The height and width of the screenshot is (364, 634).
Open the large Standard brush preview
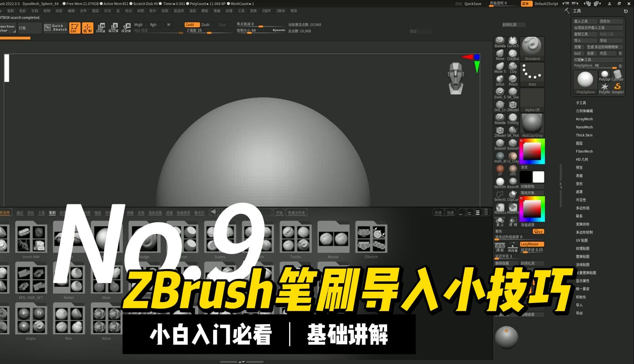tap(532, 49)
